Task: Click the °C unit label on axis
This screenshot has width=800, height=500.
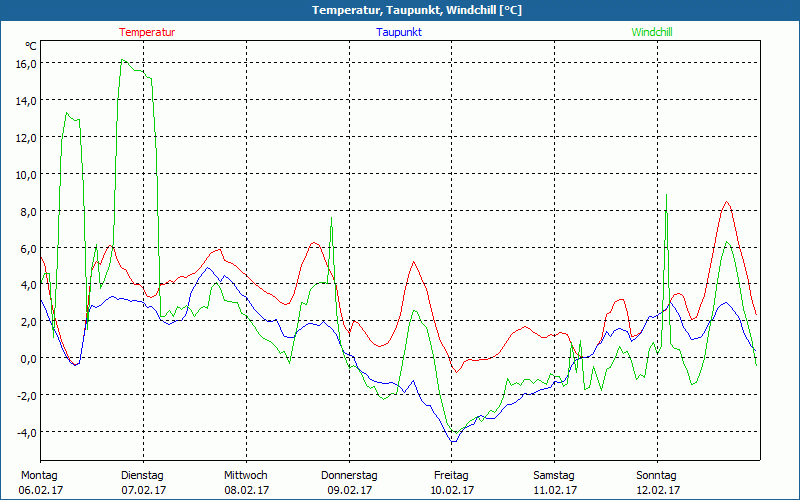Action: (31, 46)
